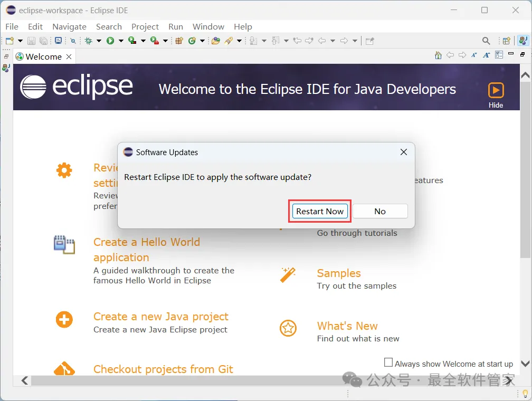Open the File menu
Viewport: 532px width, 401px height.
coord(12,26)
